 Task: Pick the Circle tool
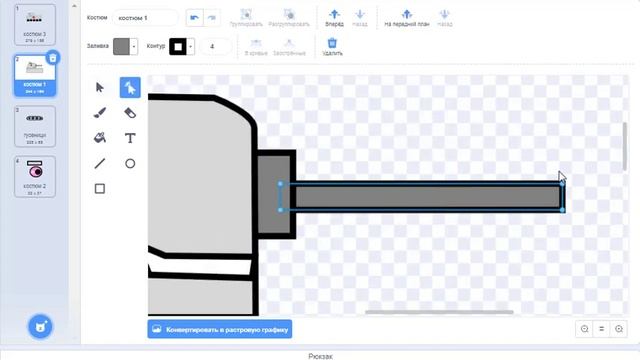click(x=130, y=163)
